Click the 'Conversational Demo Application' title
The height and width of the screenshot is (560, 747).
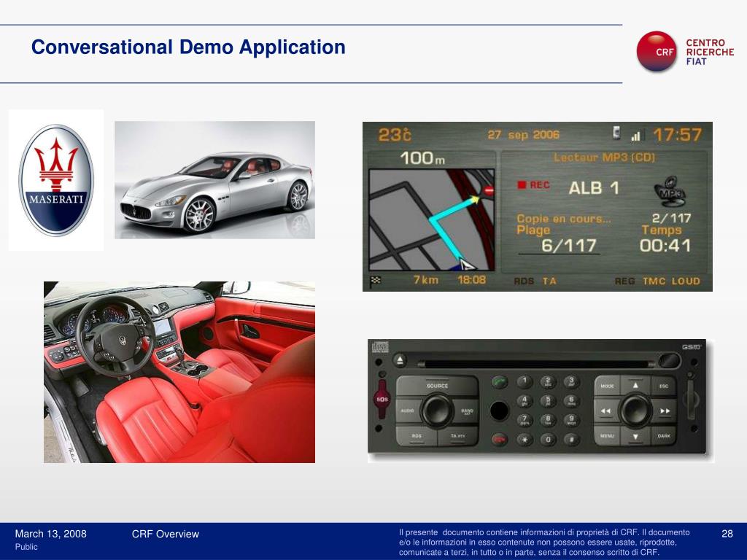(x=188, y=47)
